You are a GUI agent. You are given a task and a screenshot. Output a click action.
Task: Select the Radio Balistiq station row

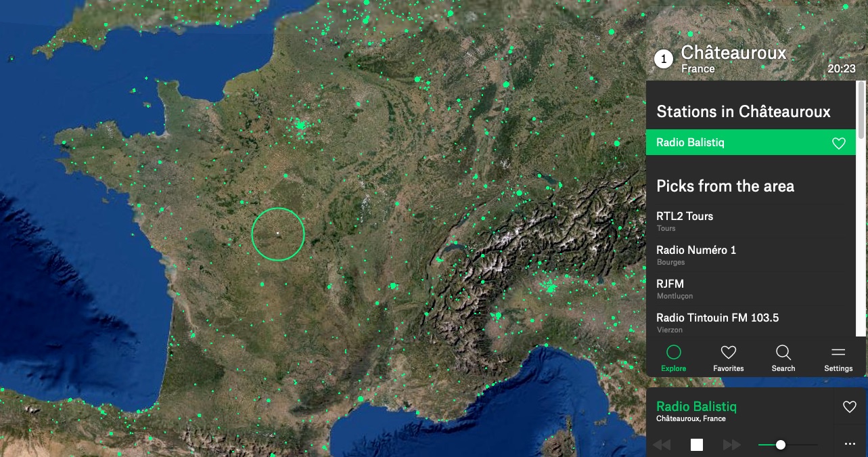tap(751, 142)
